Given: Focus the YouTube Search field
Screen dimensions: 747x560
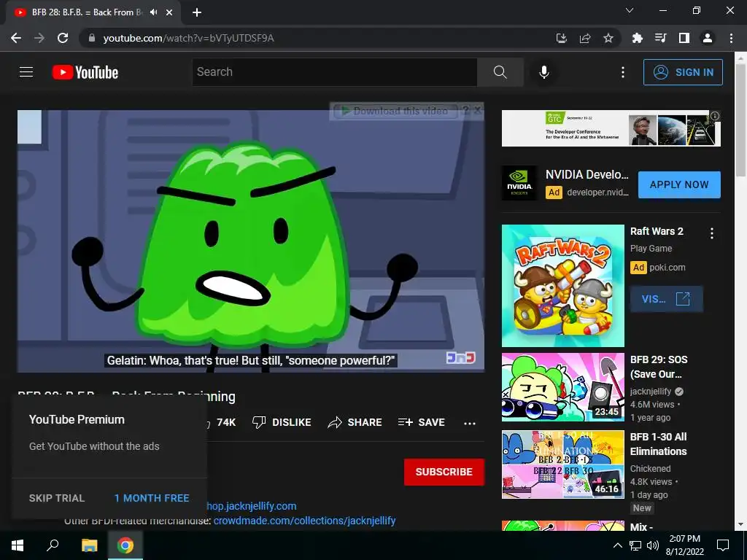Looking at the screenshot, I should (x=334, y=72).
